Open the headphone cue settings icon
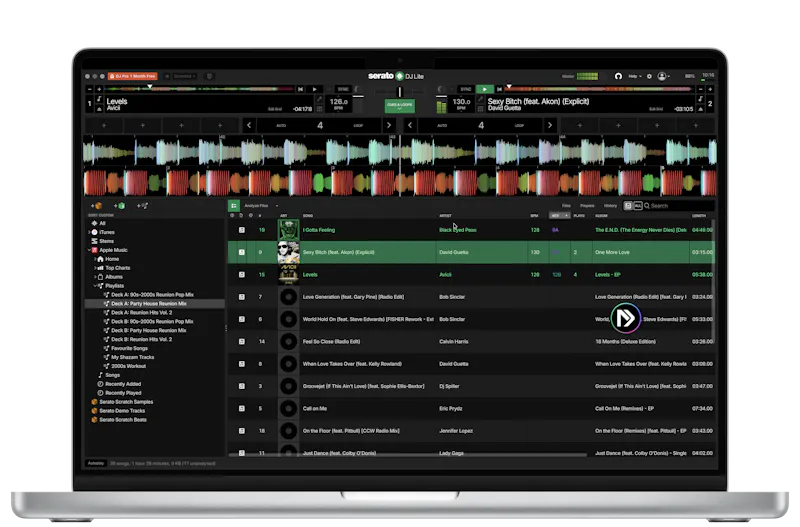The image size is (800, 527). [x=618, y=76]
